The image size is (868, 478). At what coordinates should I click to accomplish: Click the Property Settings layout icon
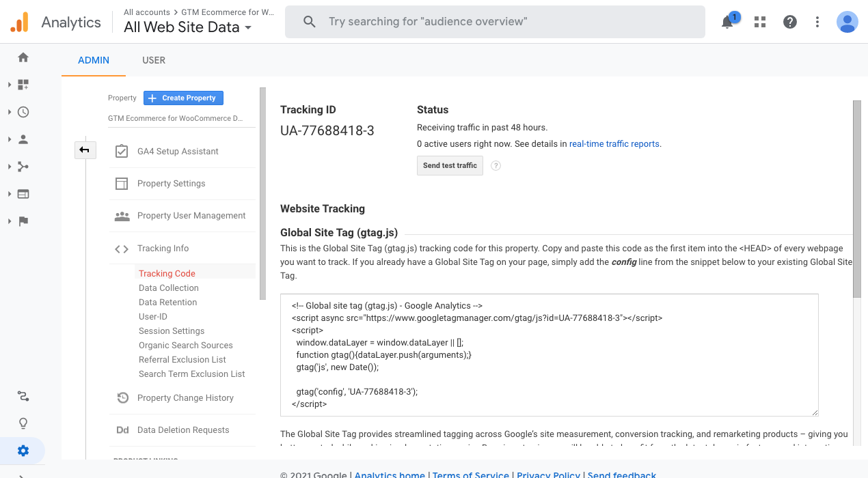122,184
